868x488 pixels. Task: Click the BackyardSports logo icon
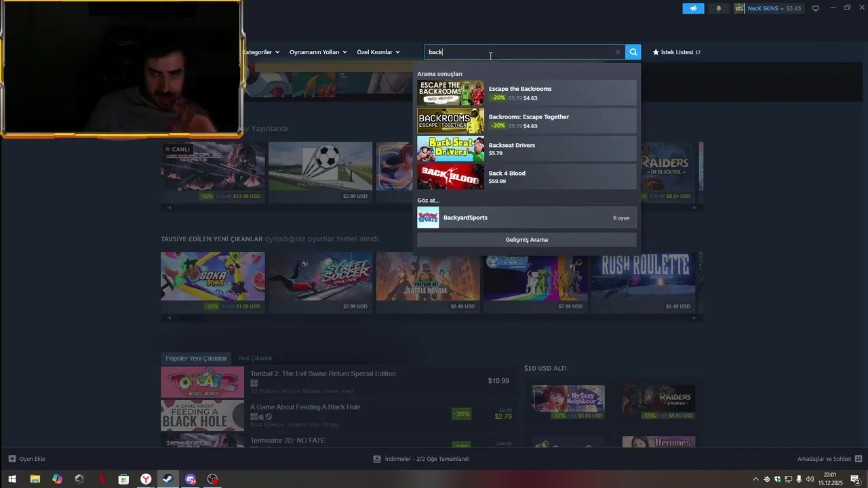pos(428,218)
